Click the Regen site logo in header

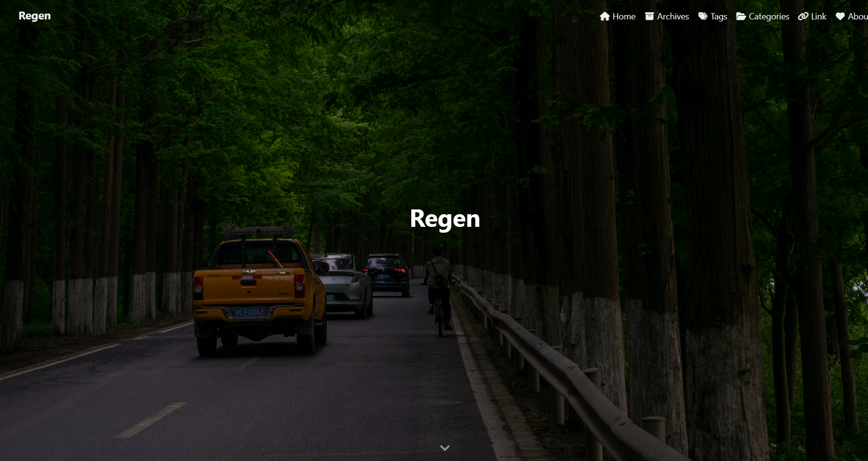[x=34, y=16]
